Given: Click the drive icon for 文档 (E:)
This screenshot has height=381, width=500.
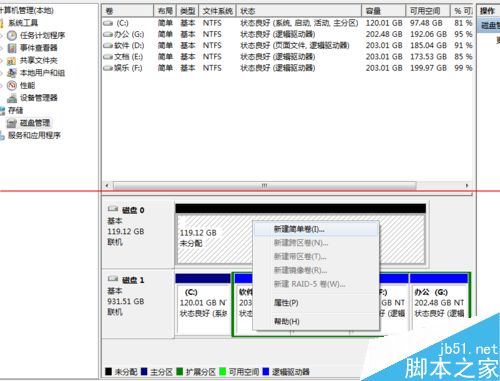Looking at the screenshot, I should tap(108, 57).
